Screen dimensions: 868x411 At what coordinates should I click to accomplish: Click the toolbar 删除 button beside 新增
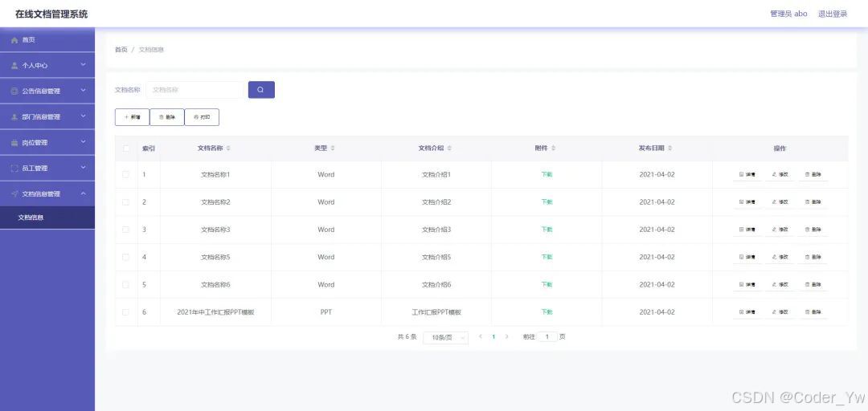pos(166,117)
